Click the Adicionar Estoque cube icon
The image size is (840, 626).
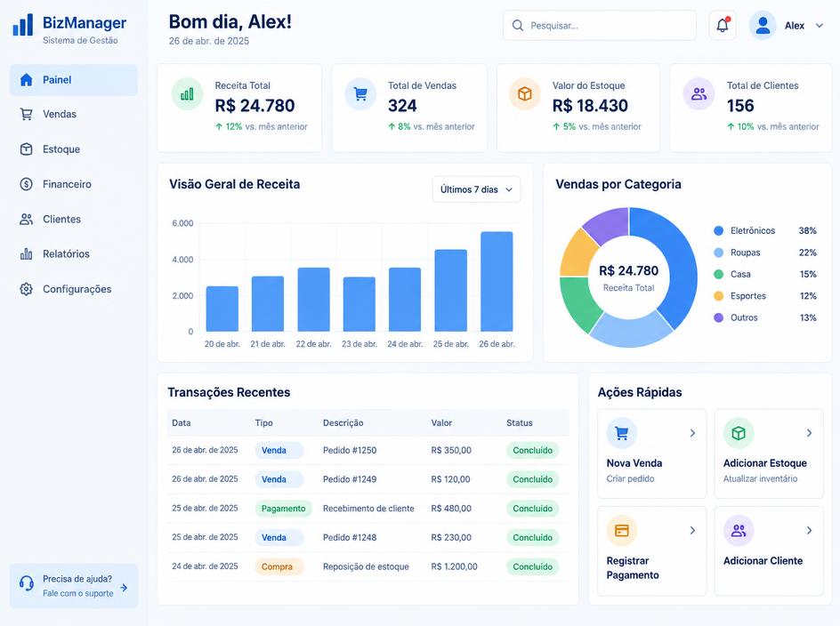[739, 433]
